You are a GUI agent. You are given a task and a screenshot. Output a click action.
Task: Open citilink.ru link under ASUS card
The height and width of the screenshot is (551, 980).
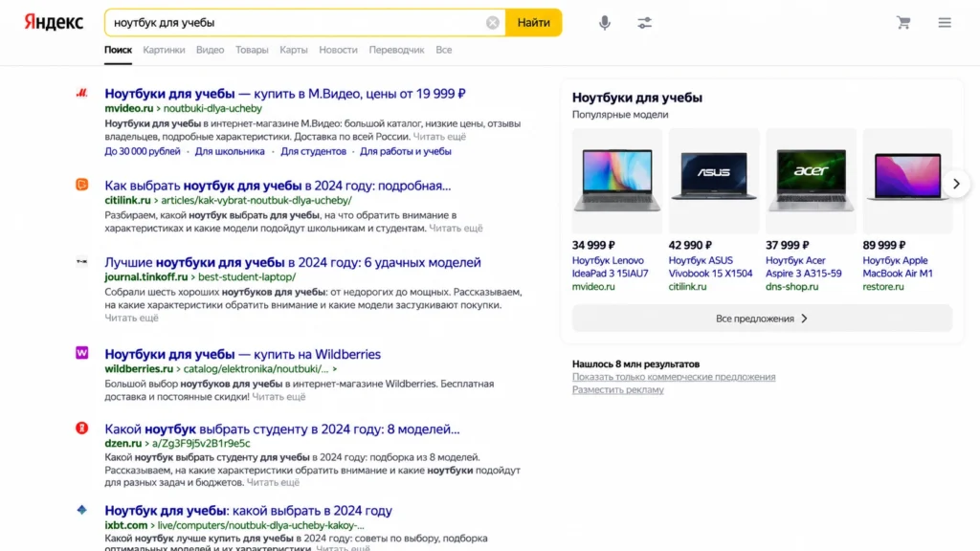pyautogui.click(x=687, y=287)
